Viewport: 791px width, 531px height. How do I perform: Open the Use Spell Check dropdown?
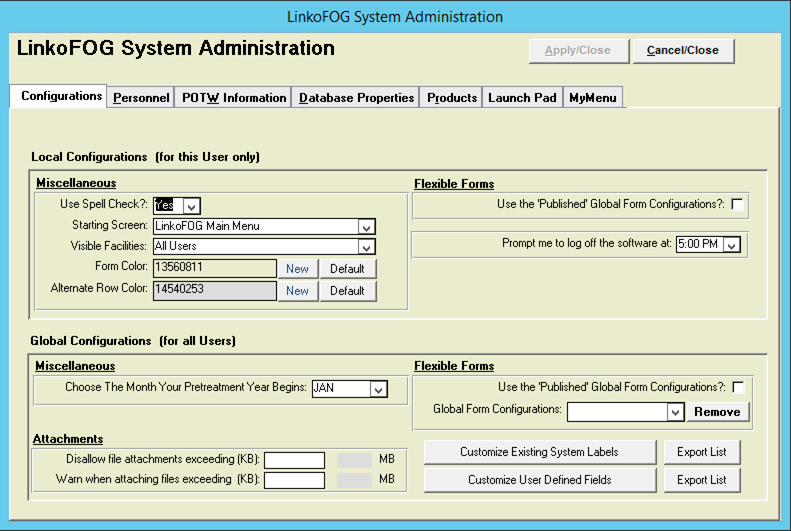coord(191,206)
